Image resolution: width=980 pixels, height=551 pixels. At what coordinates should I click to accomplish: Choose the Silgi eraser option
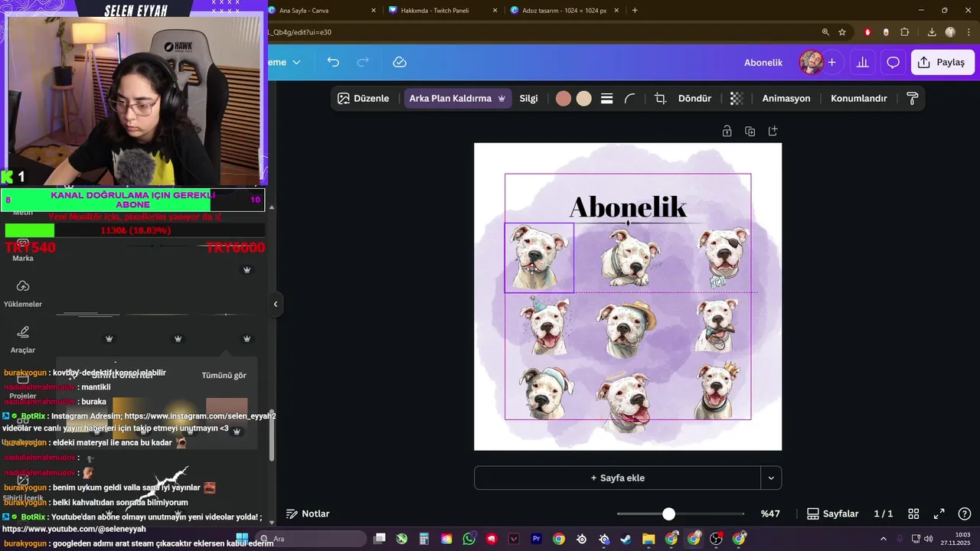pyautogui.click(x=529, y=99)
